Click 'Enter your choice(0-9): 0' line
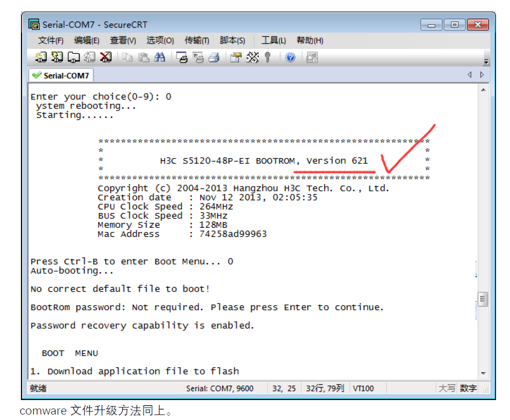The height and width of the screenshot is (420, 510). tap(101, 97)
